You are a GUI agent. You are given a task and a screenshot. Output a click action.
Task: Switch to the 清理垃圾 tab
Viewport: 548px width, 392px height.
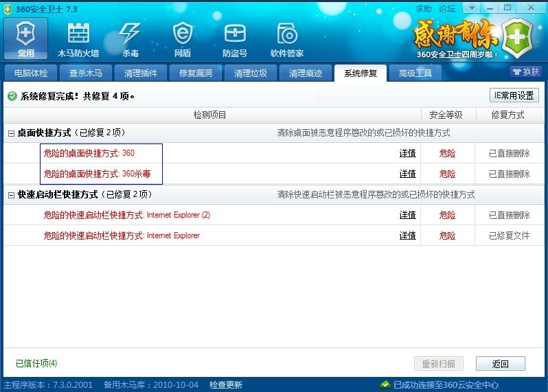pos(251,73)
